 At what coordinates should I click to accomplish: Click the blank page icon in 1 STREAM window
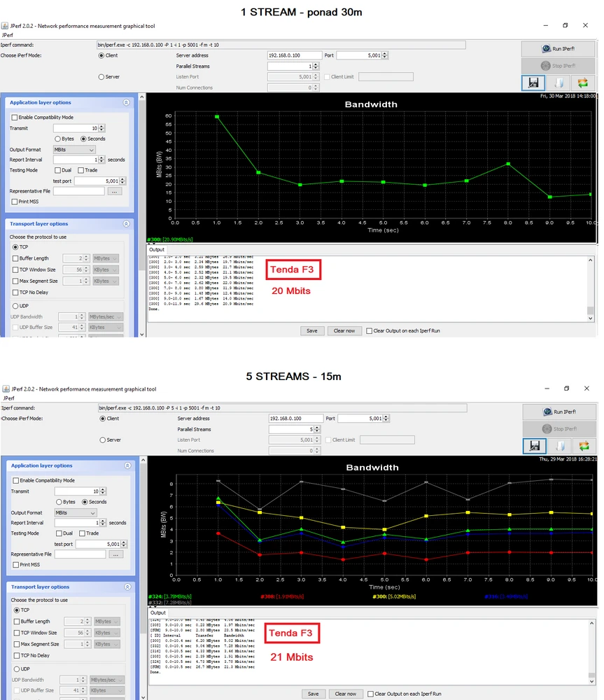[558, 83]
